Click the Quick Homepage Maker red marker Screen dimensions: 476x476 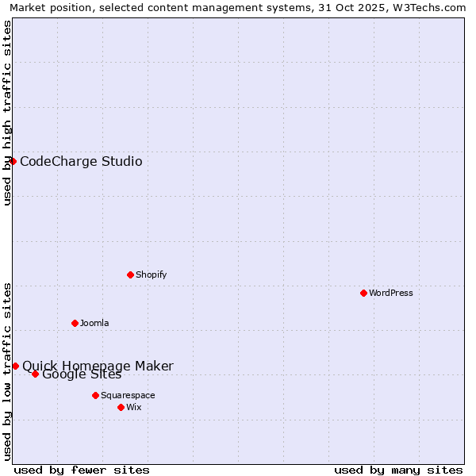(x=15, y=366)
